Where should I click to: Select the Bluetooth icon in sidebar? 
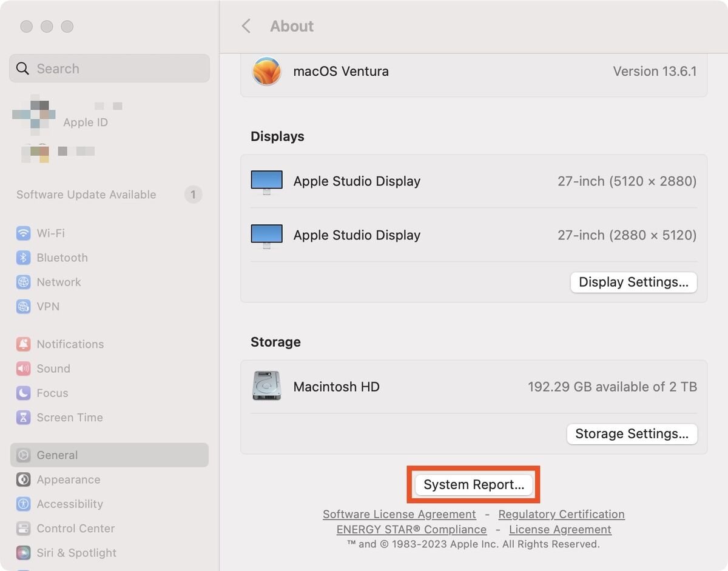point(23,258)
